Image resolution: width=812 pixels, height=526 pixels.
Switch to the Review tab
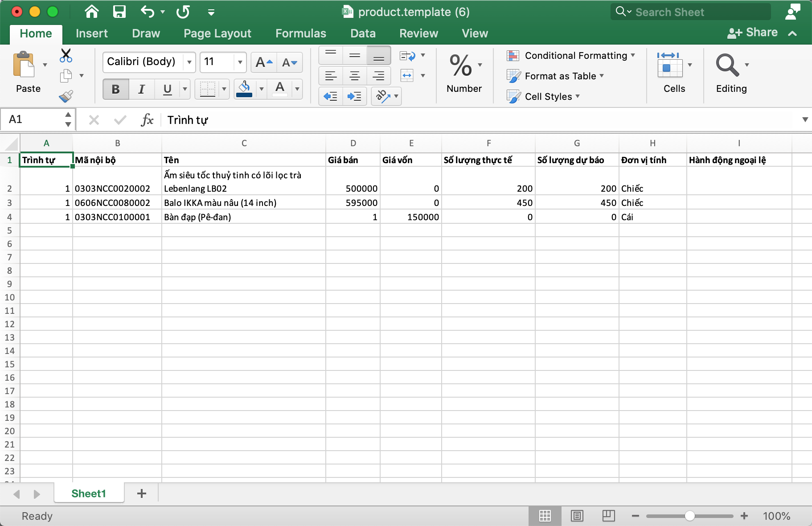(x=418, y=33)
